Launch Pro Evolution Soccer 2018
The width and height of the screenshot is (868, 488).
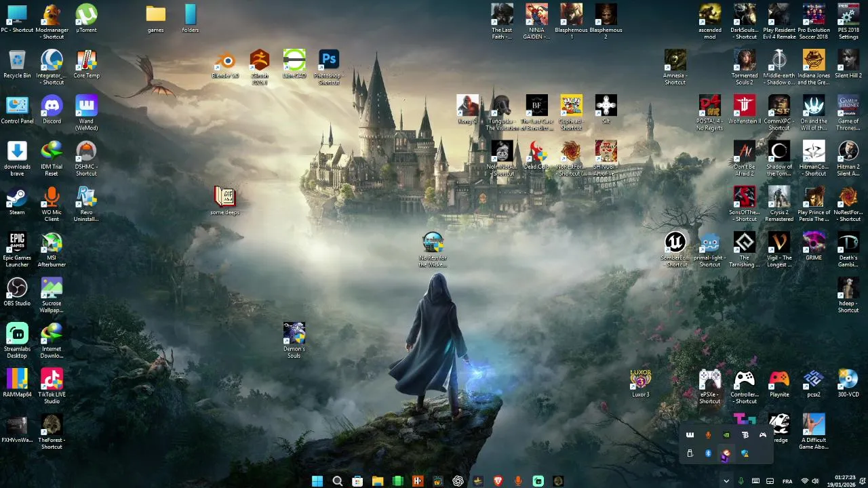click(814, 22)
